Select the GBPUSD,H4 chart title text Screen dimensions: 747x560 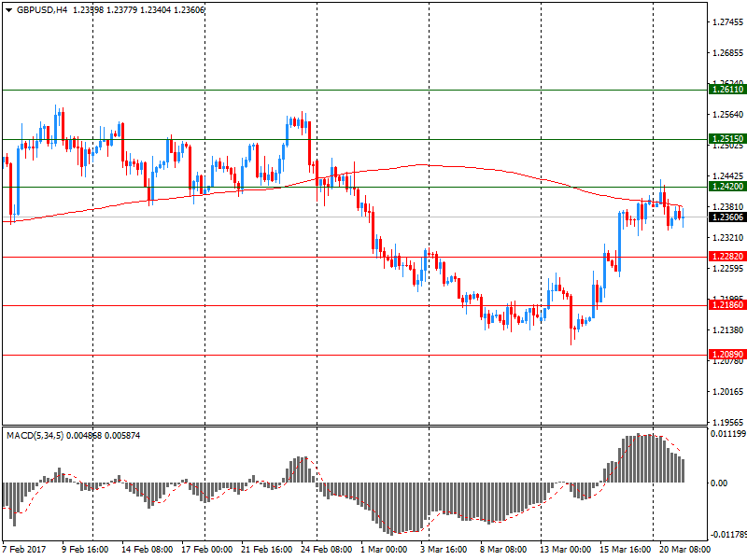pyautogui.click(x=42, y=10)
